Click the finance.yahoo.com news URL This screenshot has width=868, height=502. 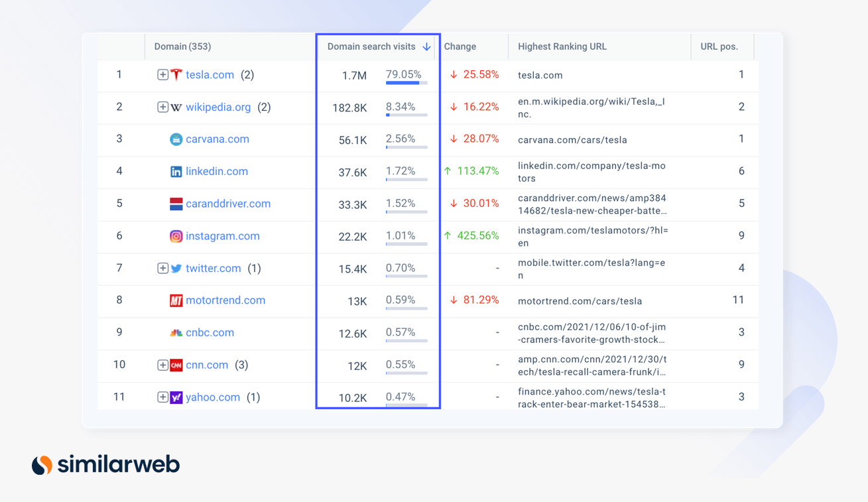592,397
